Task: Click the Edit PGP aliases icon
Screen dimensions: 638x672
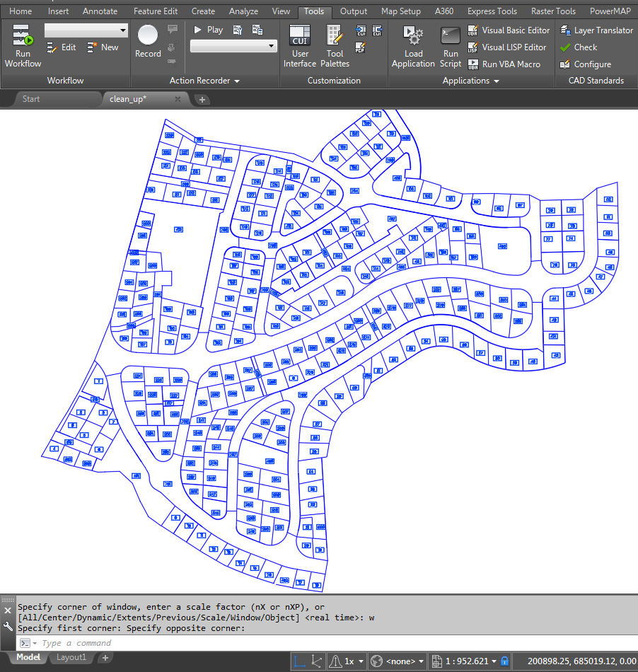Action: 360,47
